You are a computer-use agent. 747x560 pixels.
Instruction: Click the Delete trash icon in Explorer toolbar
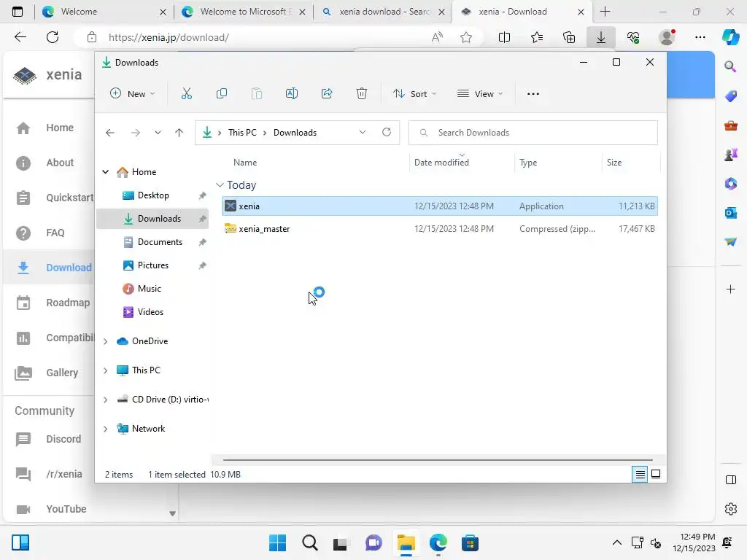[362, 94]
